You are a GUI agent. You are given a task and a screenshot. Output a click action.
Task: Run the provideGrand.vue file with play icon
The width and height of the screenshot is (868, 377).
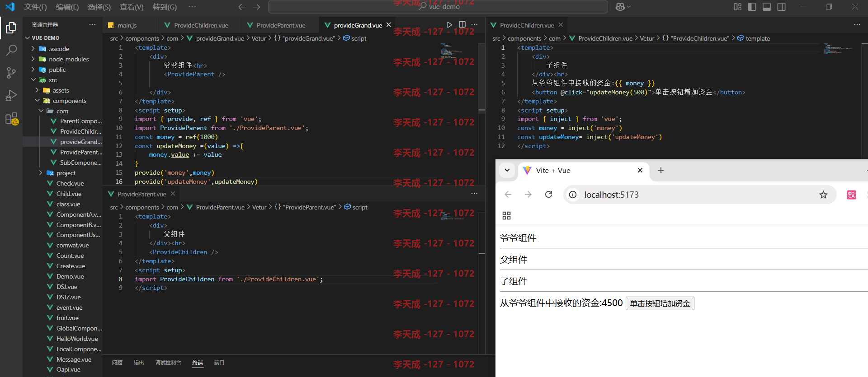point(449,25)
